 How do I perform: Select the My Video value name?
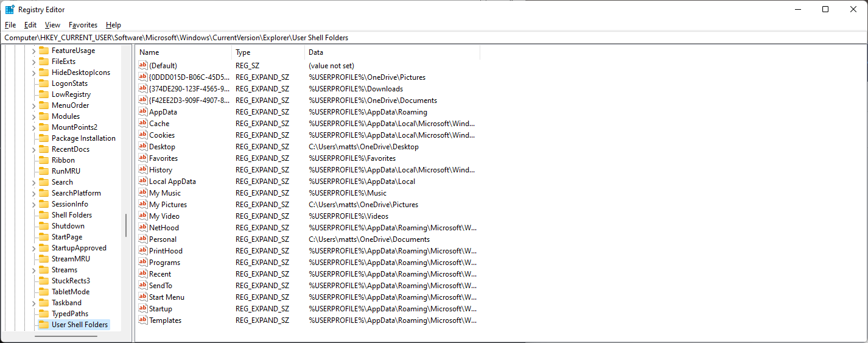pyautogui.click(x=164, y=216)
